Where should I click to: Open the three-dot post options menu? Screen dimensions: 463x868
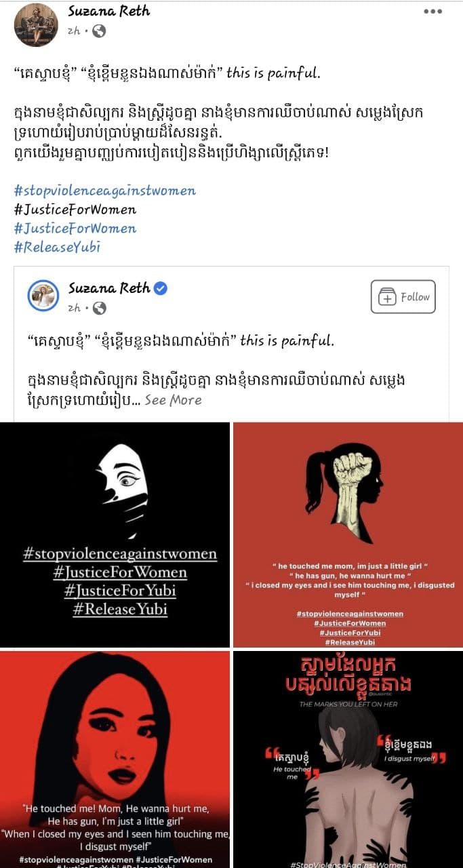(432, 12)
